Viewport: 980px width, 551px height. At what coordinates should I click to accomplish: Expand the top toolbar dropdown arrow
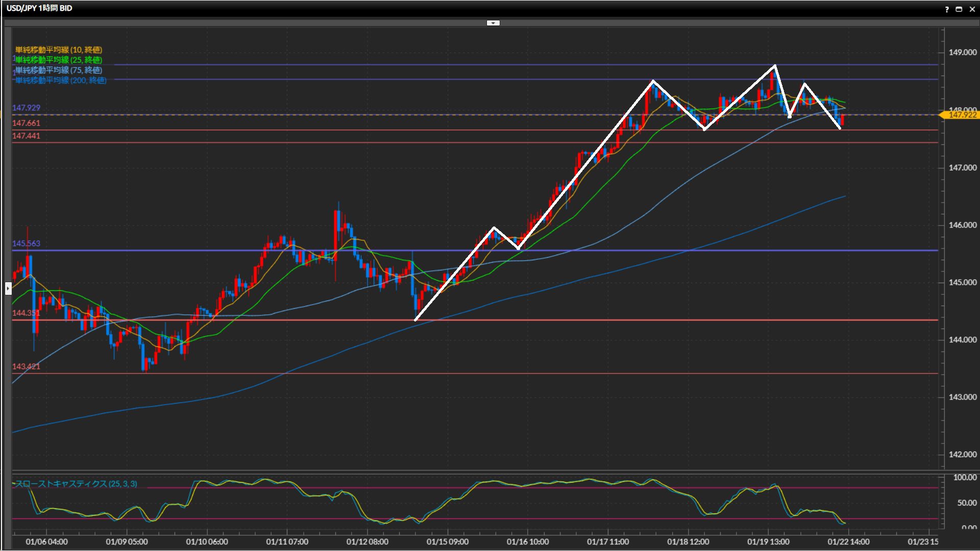tap(493, 23)
